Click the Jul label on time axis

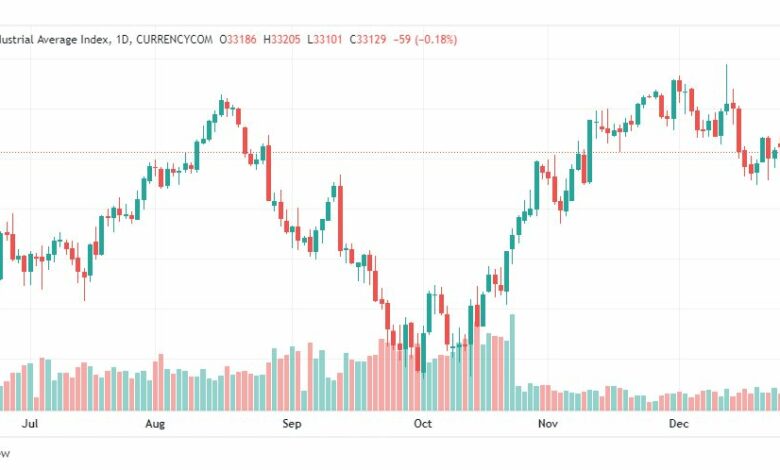pyautogui.click(x=30, y=424)
